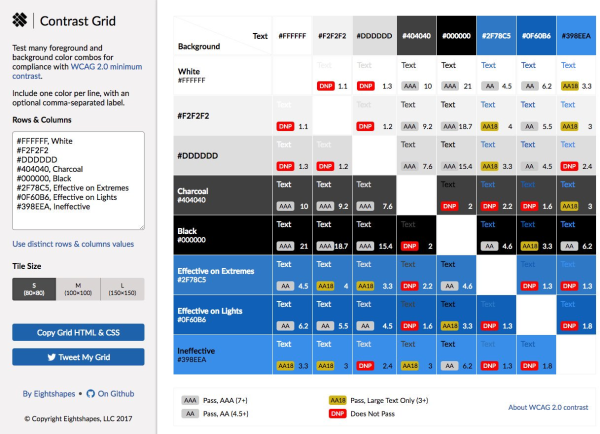Click the Contrast Grid logo icon
Viewport: 600px width, 434px height.
[20, 20]
